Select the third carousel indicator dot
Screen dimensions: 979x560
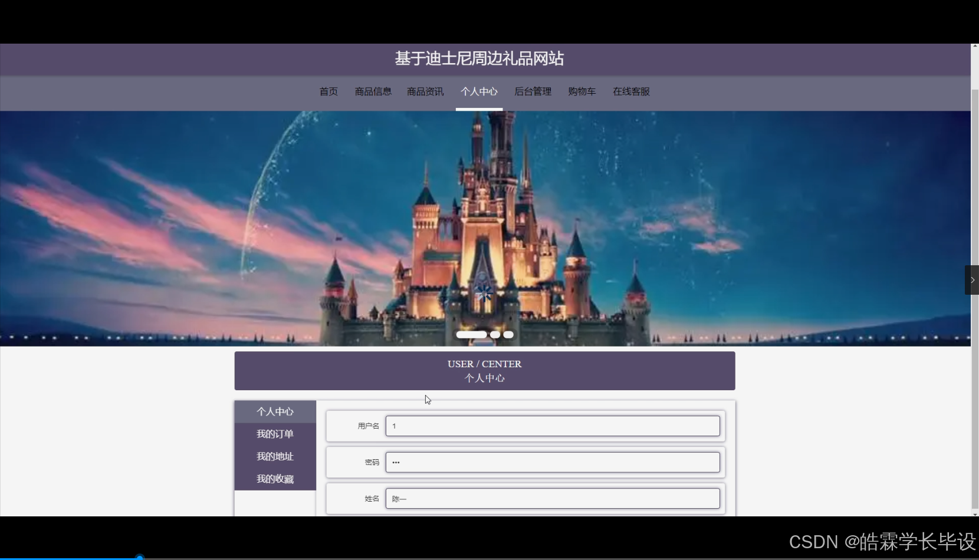click(x=508, y=334)
